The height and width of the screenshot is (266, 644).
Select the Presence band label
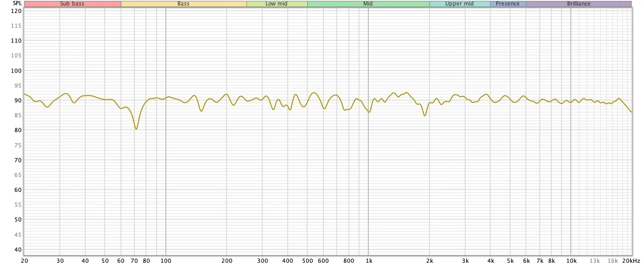[x=508, y=4]
